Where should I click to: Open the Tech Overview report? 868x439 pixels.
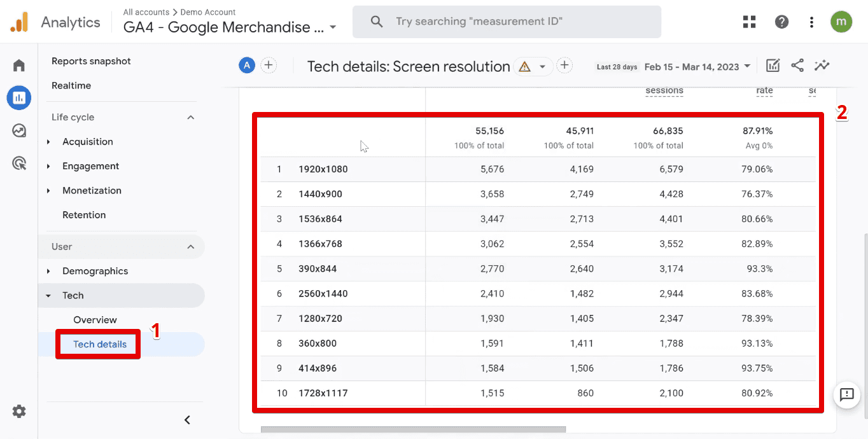[x=95, y=319]
